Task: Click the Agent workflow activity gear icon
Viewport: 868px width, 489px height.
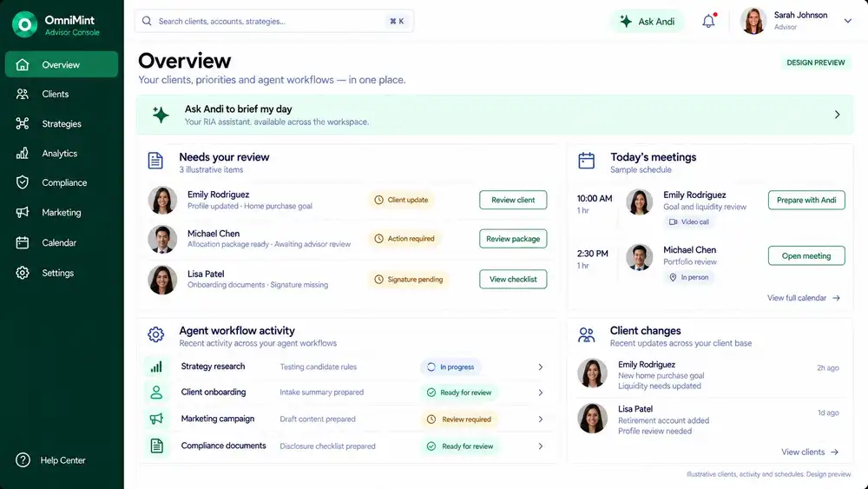Action: coord(155,334)
